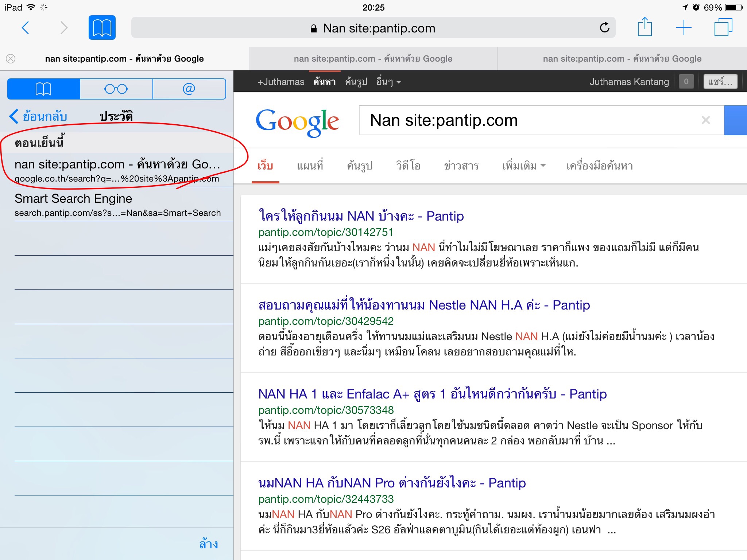This screenshot has width=747, height=560.
Task: Open เครื่องมือค้นหา search tools
Action: [x=600, y=166]
